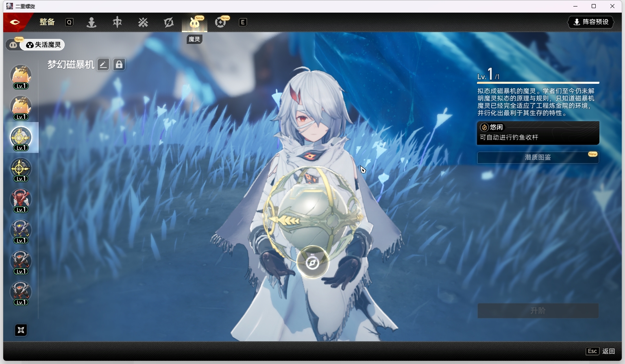Click 返回 to go back
The height and width of the screenshot is (364, 625).
608,351
